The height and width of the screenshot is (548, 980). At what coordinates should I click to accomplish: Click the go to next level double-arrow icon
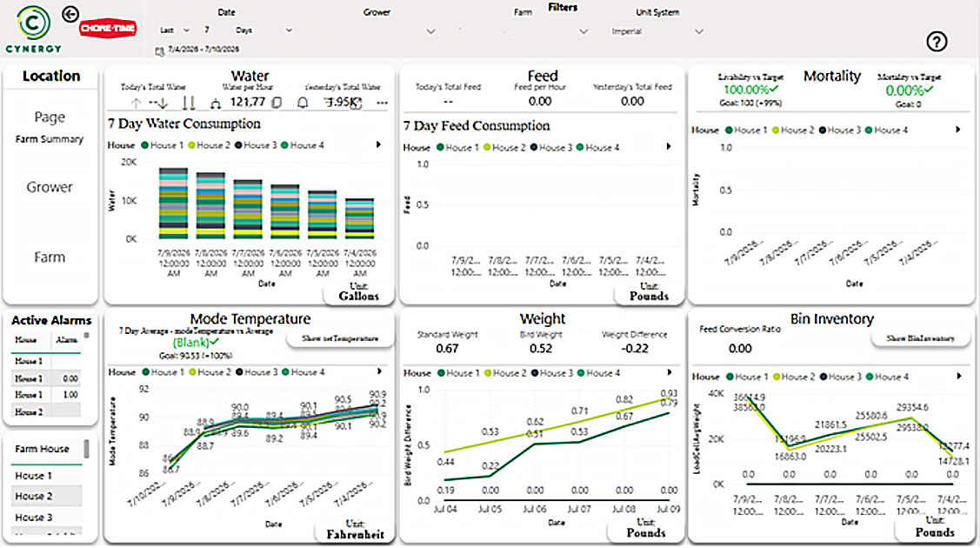pyautogui.click(x=189, y=104)
